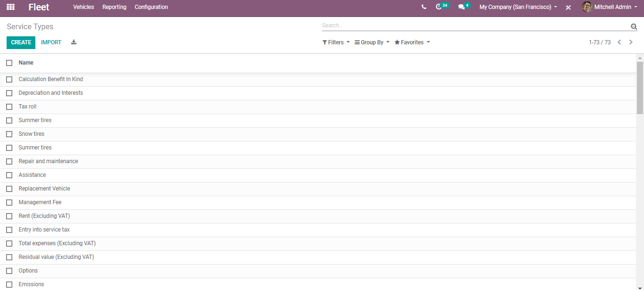644x290 pixels.
Task: Check the Options row checkbox
Action: point(9,271)
